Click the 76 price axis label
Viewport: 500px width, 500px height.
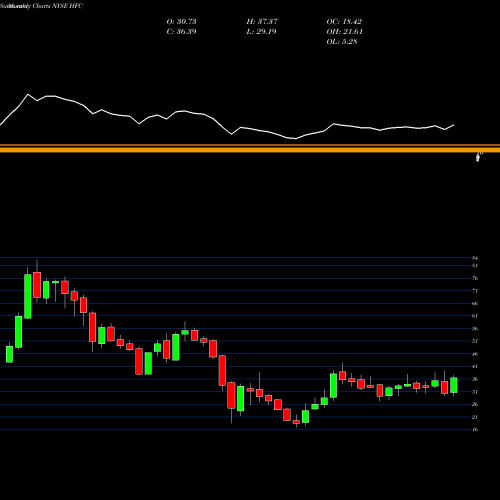click(x=475, y=278)
